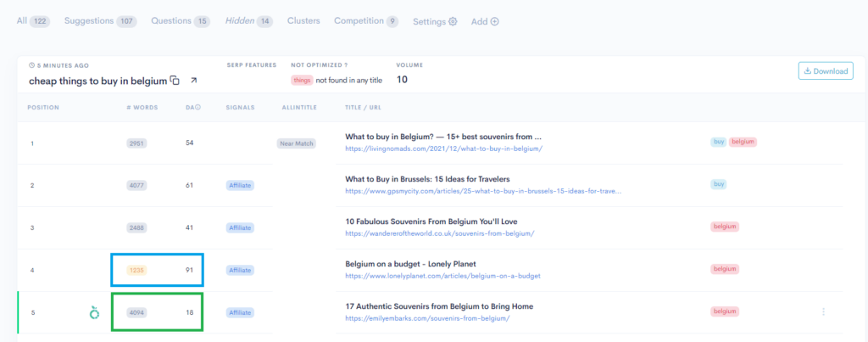Click the word count 2488 badge
Screen dimensions: 868x342
coord(136,227)
